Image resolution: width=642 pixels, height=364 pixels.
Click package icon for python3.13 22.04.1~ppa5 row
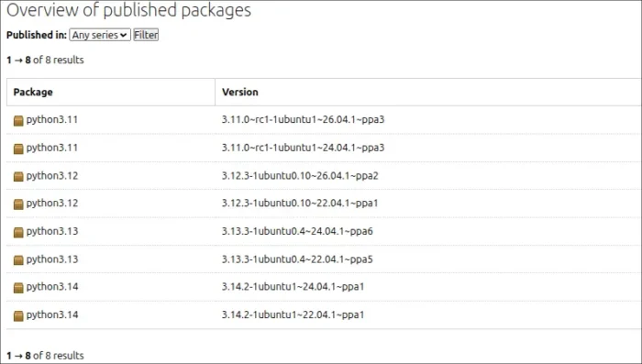[18, 260]
